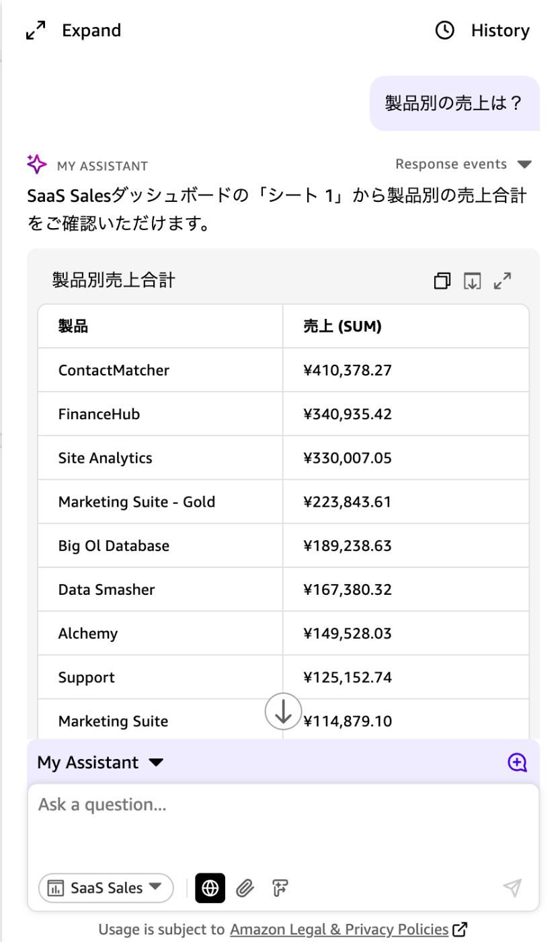Click the Expand arrows icon
Viewport: 560px width, 942px height.
pos(36,30)
